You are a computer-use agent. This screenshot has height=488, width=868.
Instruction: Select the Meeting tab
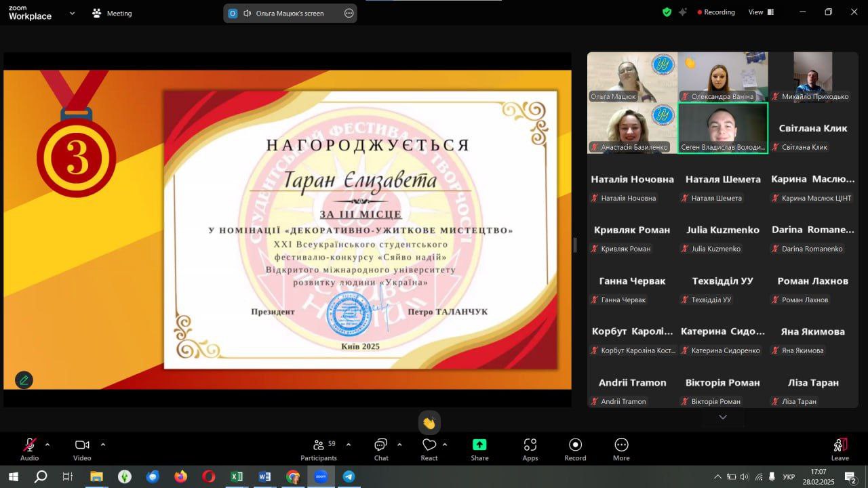(x=113, y=13)
